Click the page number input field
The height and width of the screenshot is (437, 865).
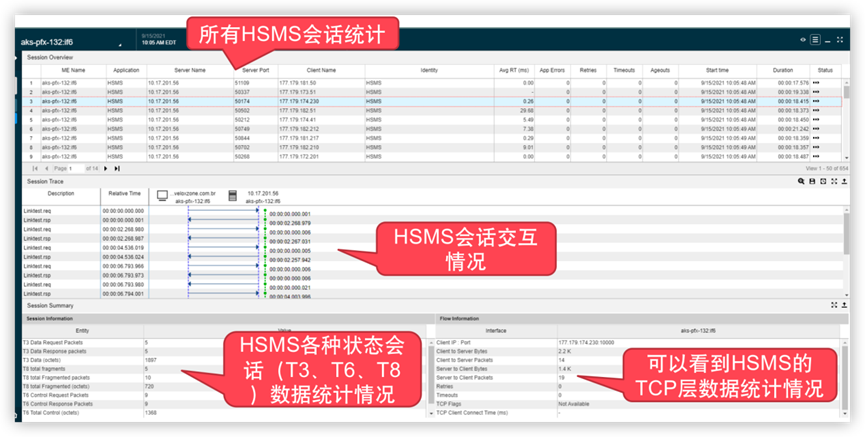77,169
